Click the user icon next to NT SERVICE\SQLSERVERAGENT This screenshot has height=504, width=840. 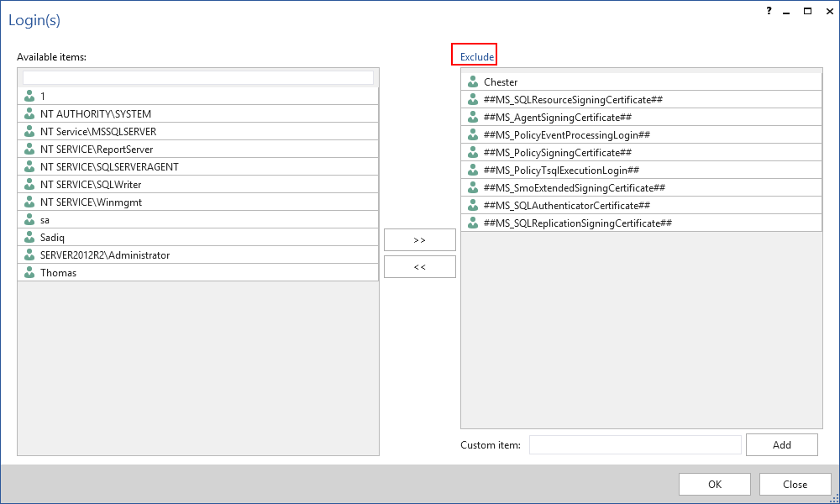(29, 166)
